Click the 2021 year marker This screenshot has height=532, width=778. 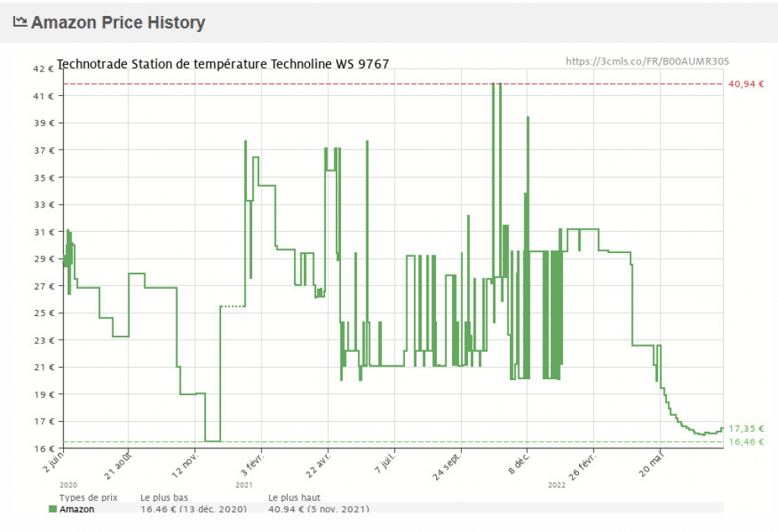[x=244, y=485]
